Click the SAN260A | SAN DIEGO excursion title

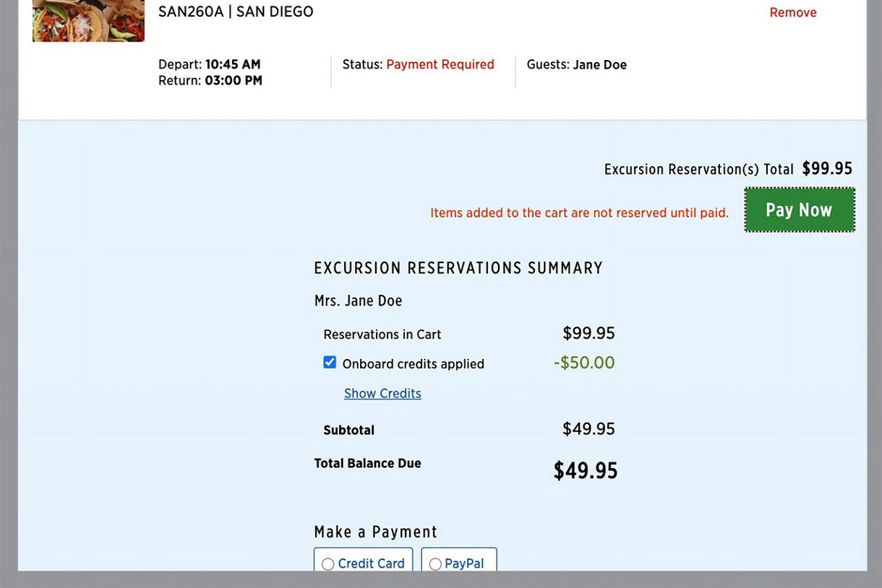(236, 12)
